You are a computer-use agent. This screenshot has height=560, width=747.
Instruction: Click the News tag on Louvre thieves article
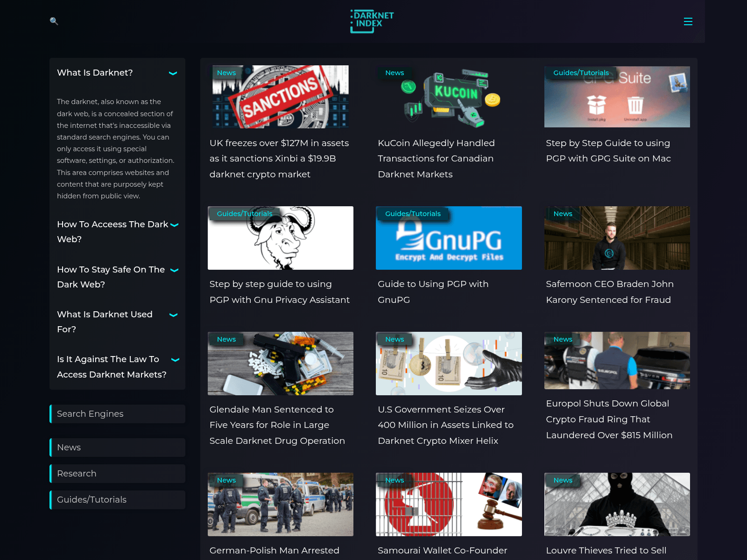click(563, 480)
